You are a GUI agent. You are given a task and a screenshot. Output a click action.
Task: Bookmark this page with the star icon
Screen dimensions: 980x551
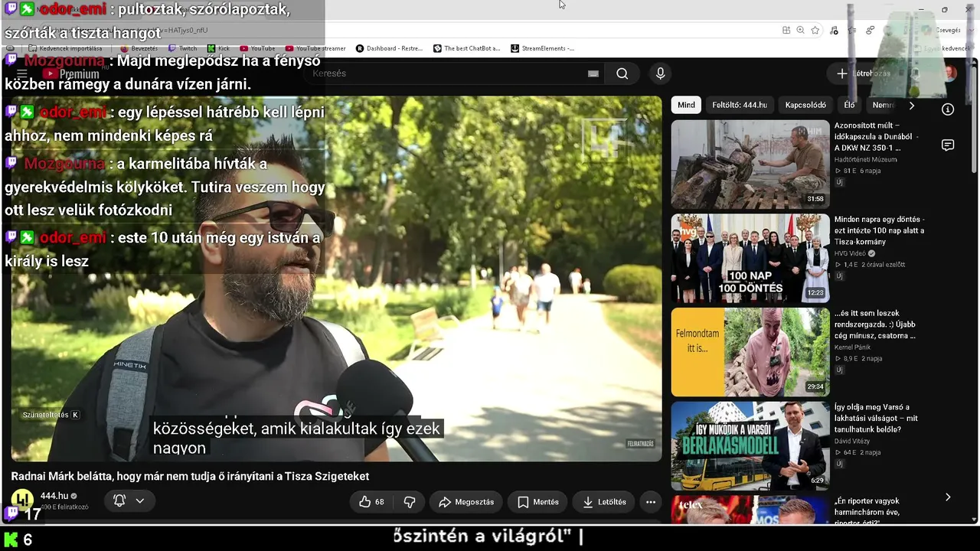[815, 30]
